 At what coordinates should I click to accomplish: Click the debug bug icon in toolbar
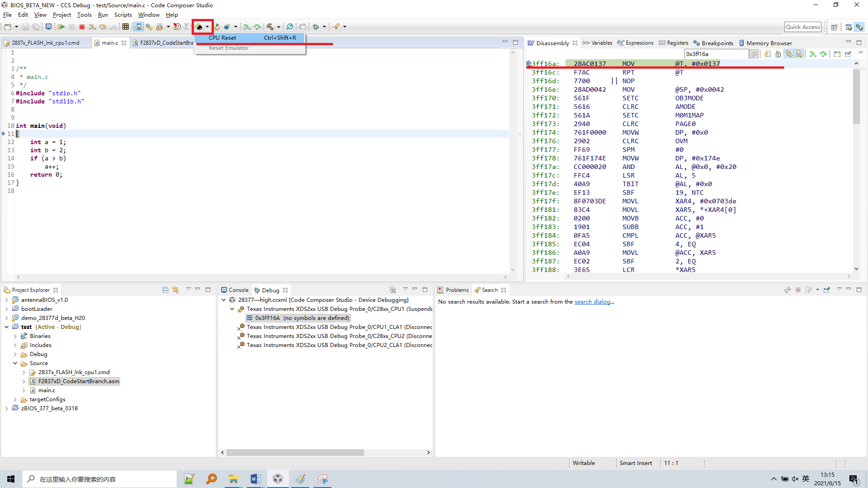[316, 27]
